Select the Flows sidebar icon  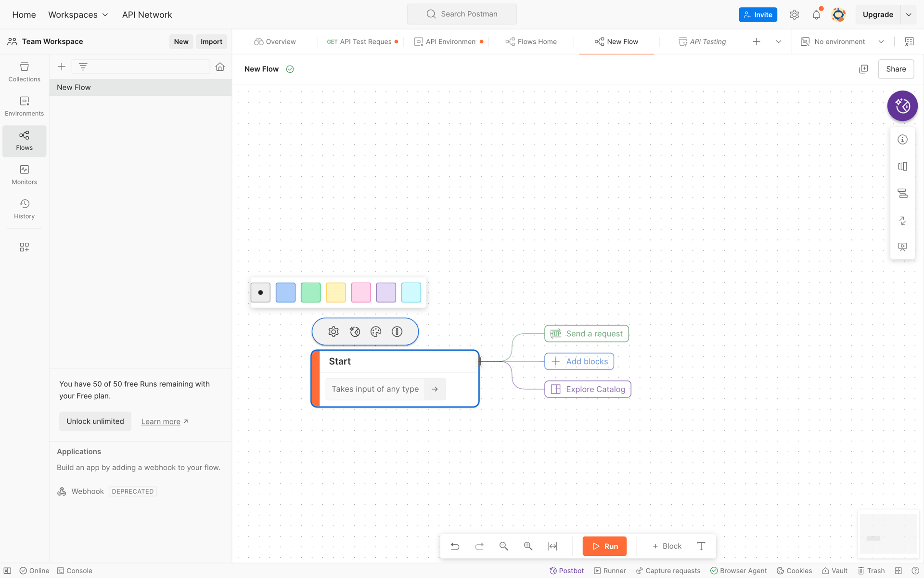click(24, 141)
